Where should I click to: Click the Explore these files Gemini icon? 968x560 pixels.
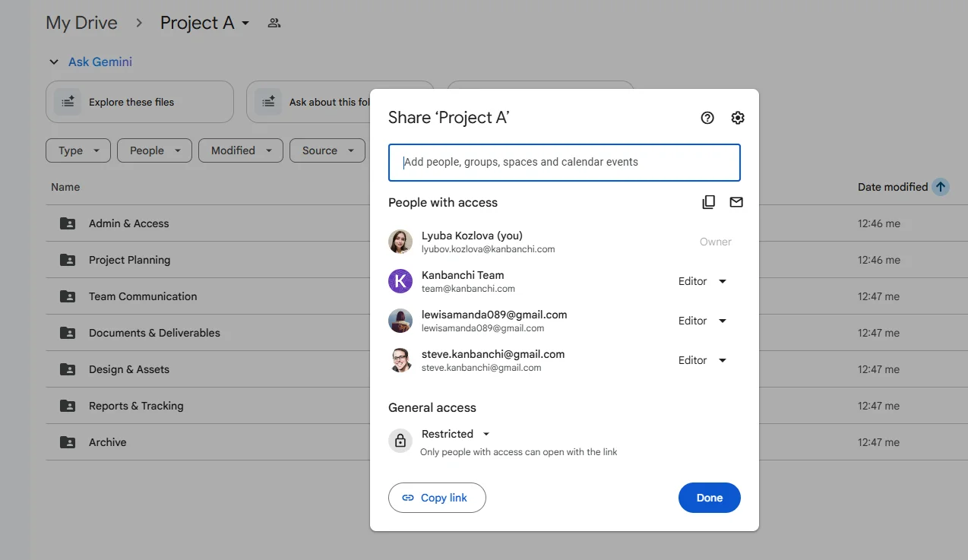pos(68,101)
